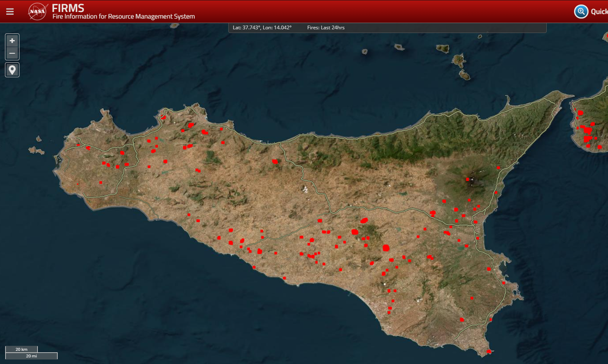Zoom in with the plus button
The width and height of the screenshot is (608, 364).
12,41
